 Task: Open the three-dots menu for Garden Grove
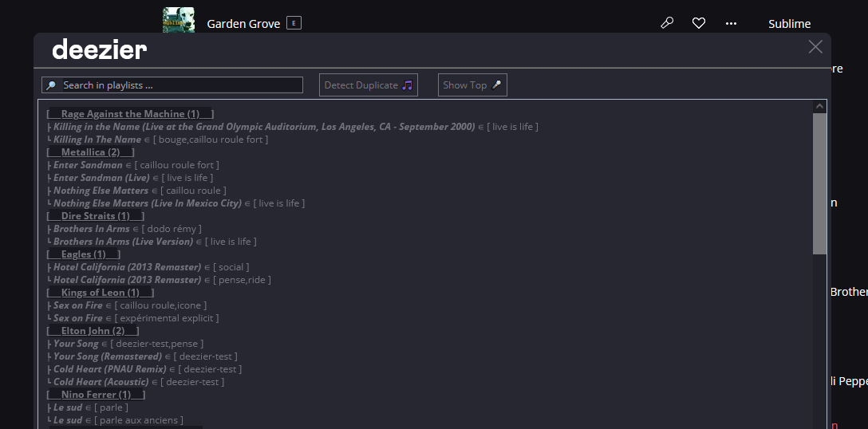[731, 23]
